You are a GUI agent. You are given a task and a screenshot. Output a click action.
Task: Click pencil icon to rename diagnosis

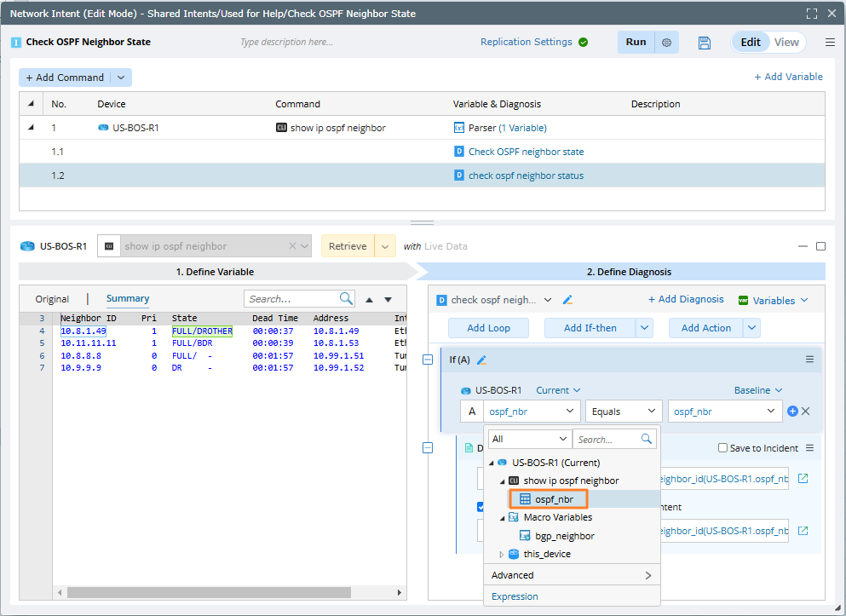tap(568, 300)
